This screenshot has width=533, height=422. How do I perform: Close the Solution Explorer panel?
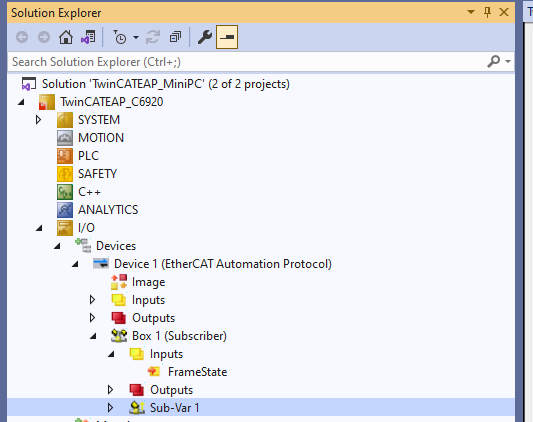click(x=504, y=12)
